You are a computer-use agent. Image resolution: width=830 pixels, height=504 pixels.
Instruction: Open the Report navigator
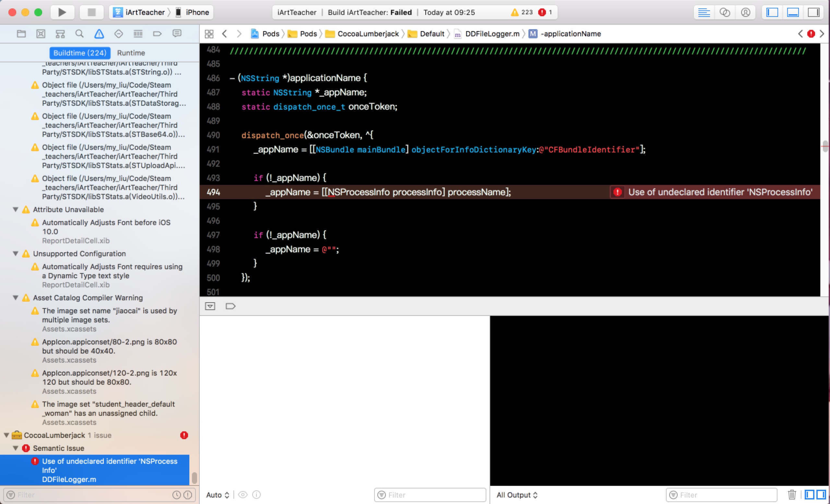point(176,34)
